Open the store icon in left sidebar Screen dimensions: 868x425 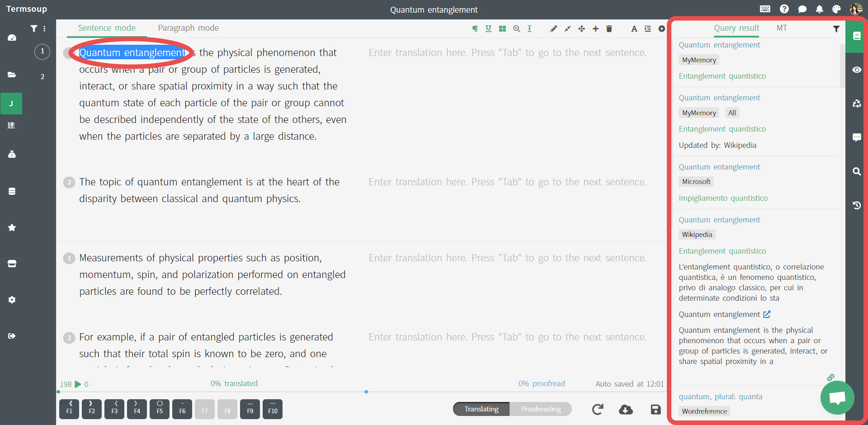coord(12,264)
